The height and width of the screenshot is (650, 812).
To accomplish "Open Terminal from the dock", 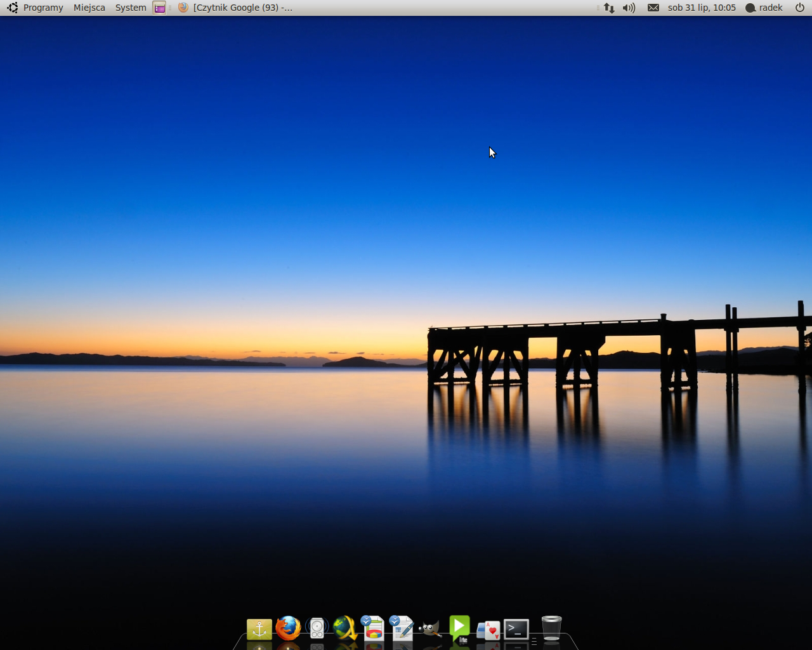I will (516, 629).
